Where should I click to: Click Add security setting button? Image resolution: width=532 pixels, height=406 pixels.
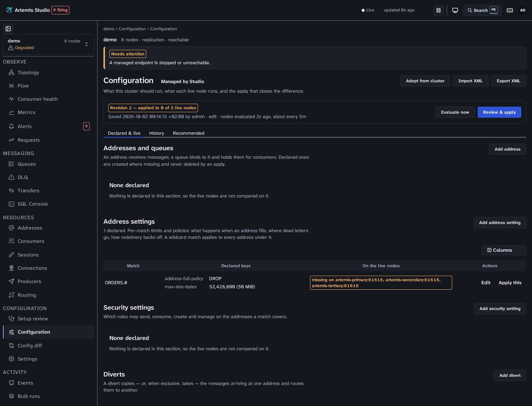click(x=500, y=309)
